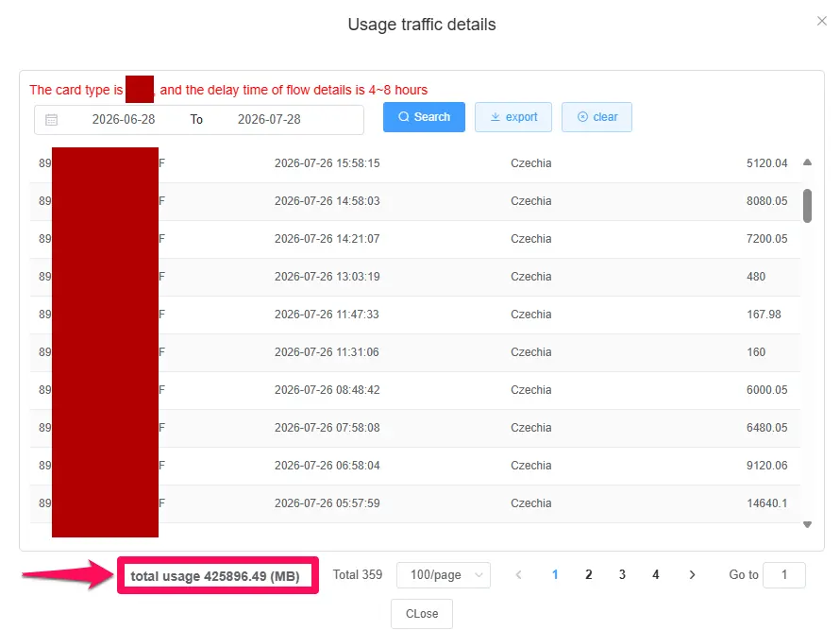The height and width of the screenshot is (630, 840).
Task: Click usage value 14640.1
Action: pos(766,503)
